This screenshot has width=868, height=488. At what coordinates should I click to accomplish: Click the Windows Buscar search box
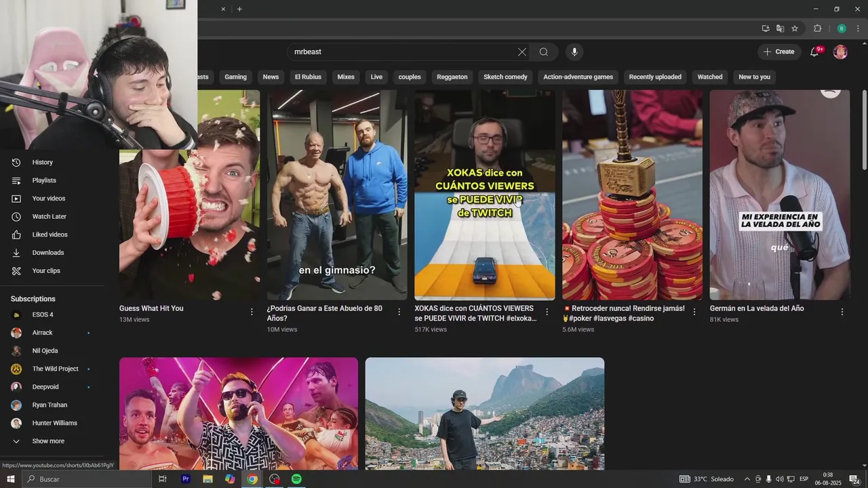coord(87,479)
